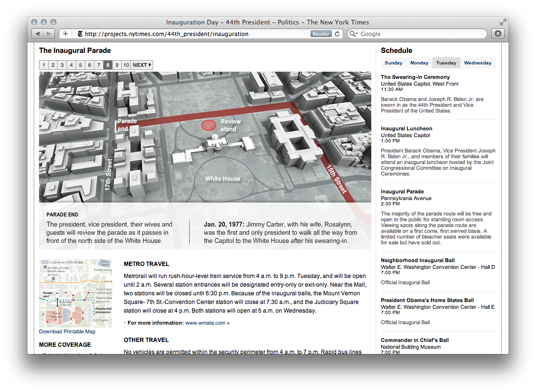536x392 pixels.
Task: Jump to parade slide 10
Action: point(126,65)
